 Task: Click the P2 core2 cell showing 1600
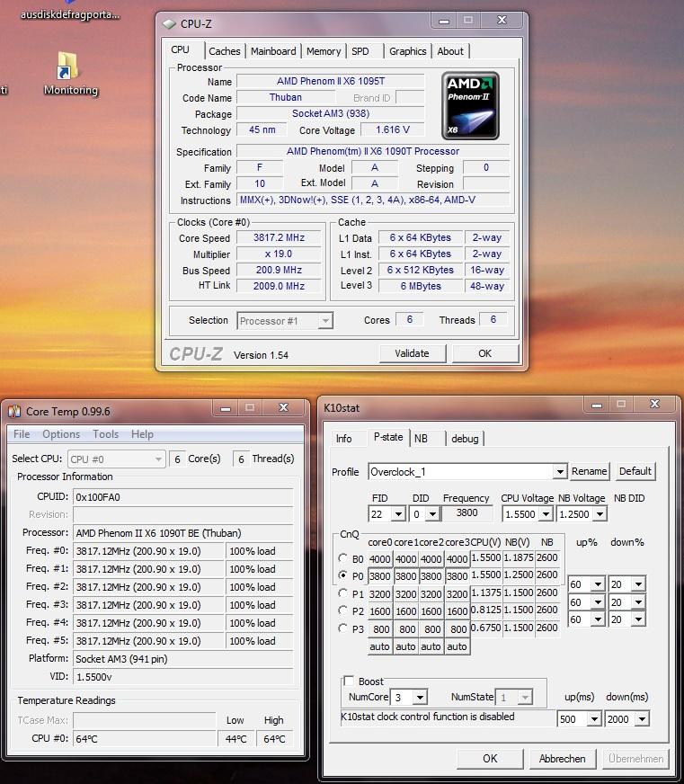coord(431,611)
